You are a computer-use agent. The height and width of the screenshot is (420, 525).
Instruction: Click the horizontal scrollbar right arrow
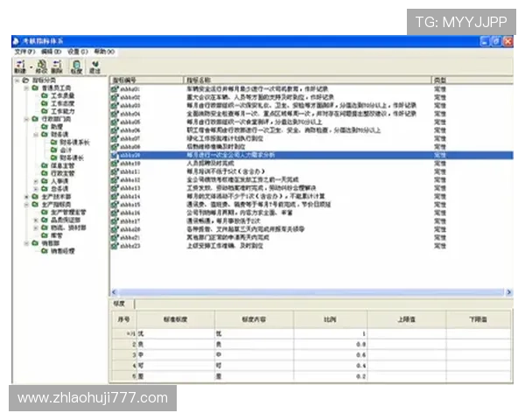point(509,292)
